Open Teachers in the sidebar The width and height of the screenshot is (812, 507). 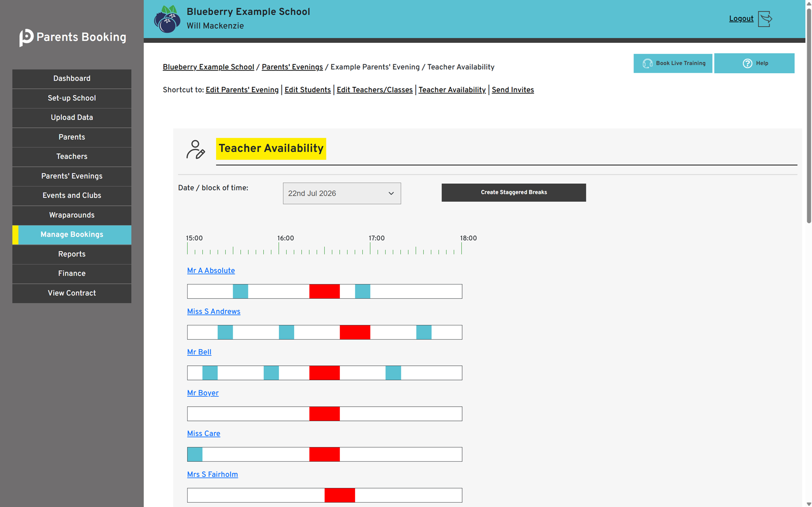[72, 157]
